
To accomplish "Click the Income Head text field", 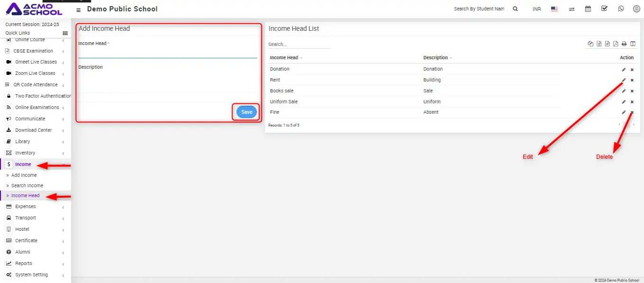I will pos(168,53).
